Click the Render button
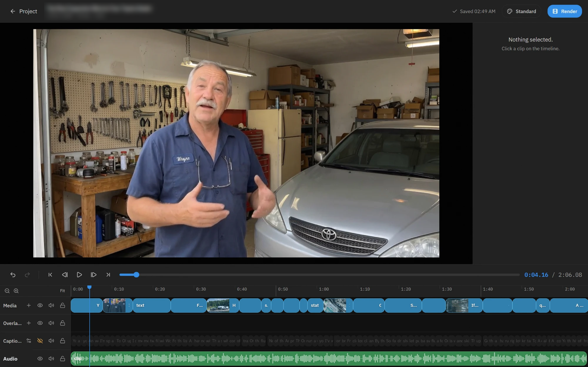Image resolution: width=588 pixels, height=367 pixels. [x=564, y=11]
